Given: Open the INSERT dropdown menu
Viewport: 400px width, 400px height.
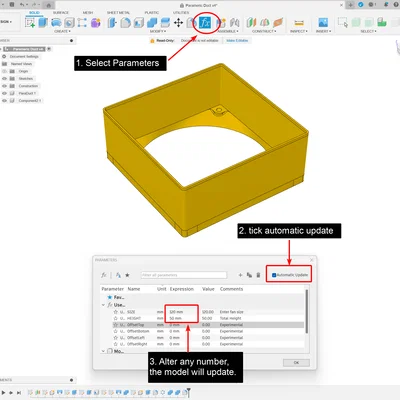Looking at the screenshot, I should click(323, 31).
